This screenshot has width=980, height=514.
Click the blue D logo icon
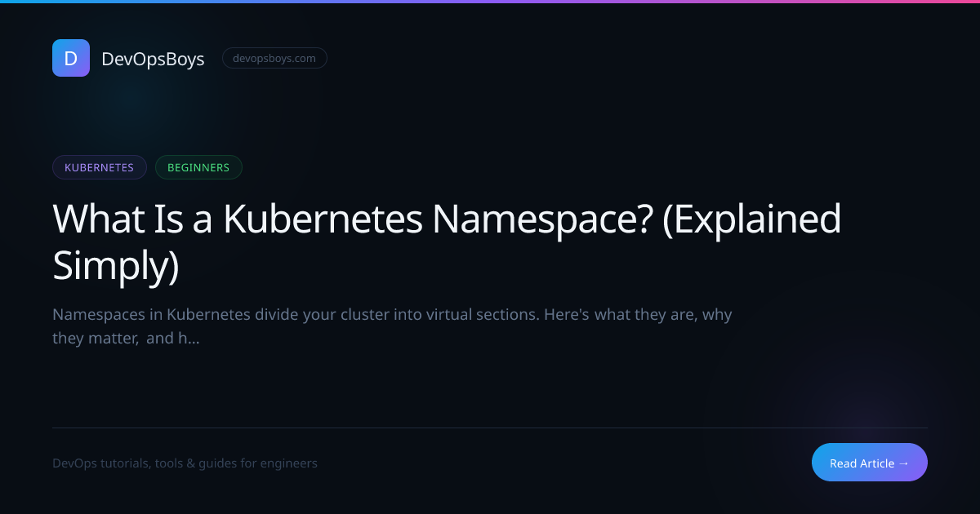pos(71,58)
